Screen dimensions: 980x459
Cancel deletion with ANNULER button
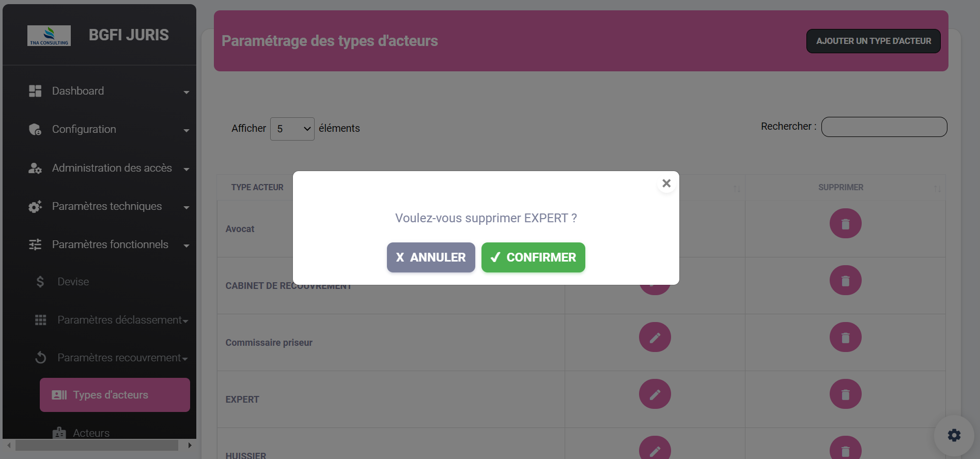coord(431,257)
